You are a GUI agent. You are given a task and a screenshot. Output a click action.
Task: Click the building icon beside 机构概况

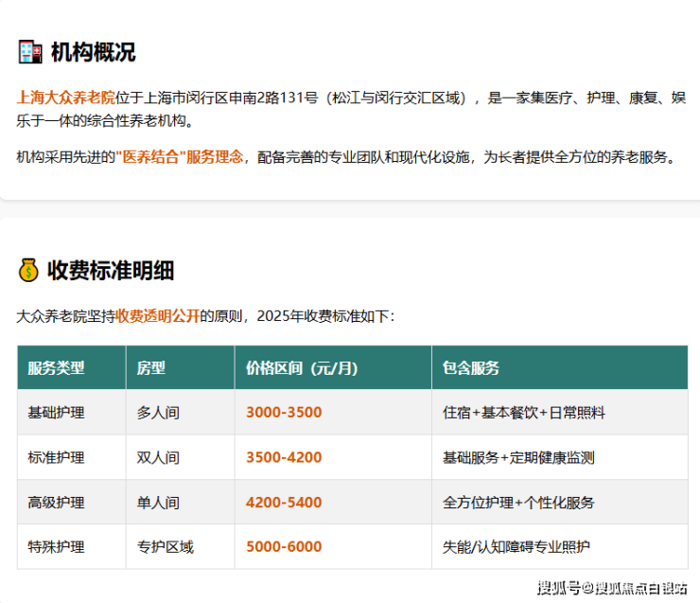[x=30, y=52]
